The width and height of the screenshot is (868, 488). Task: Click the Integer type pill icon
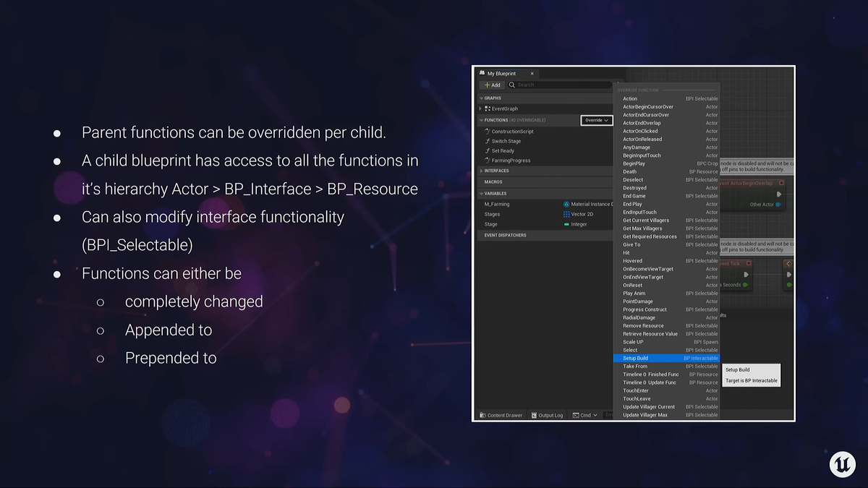(x=566, y=224)
